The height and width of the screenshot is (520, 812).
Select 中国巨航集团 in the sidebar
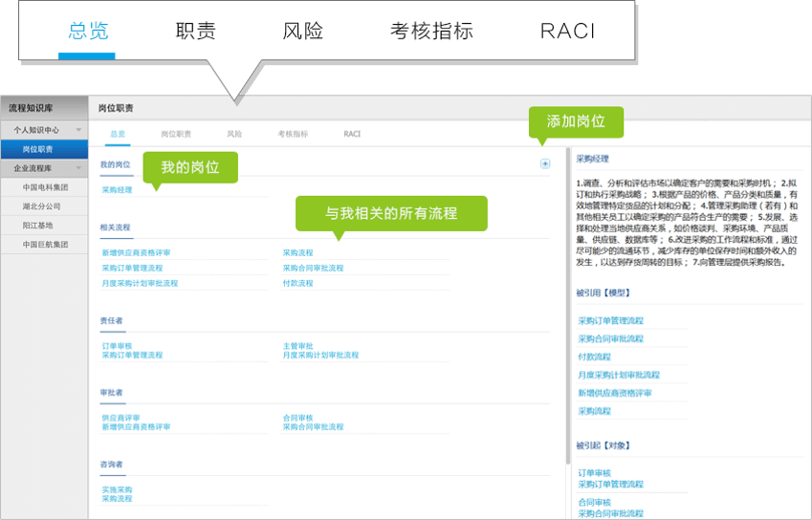42,245
